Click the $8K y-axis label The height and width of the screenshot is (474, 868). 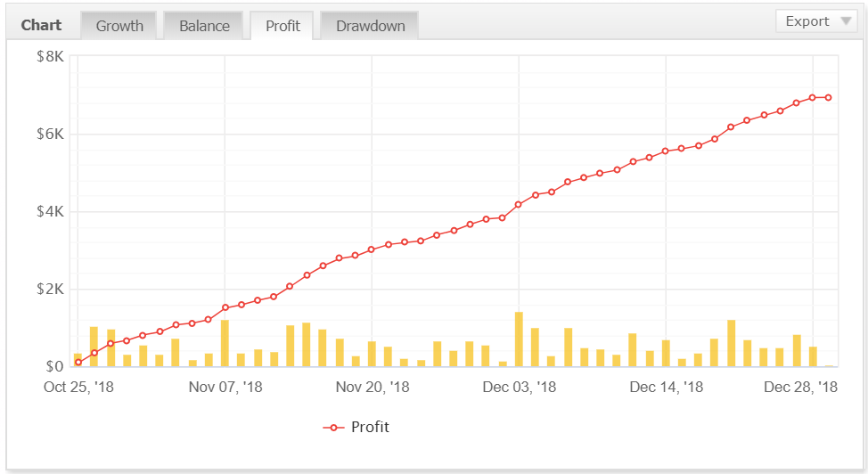pos(49,57)
